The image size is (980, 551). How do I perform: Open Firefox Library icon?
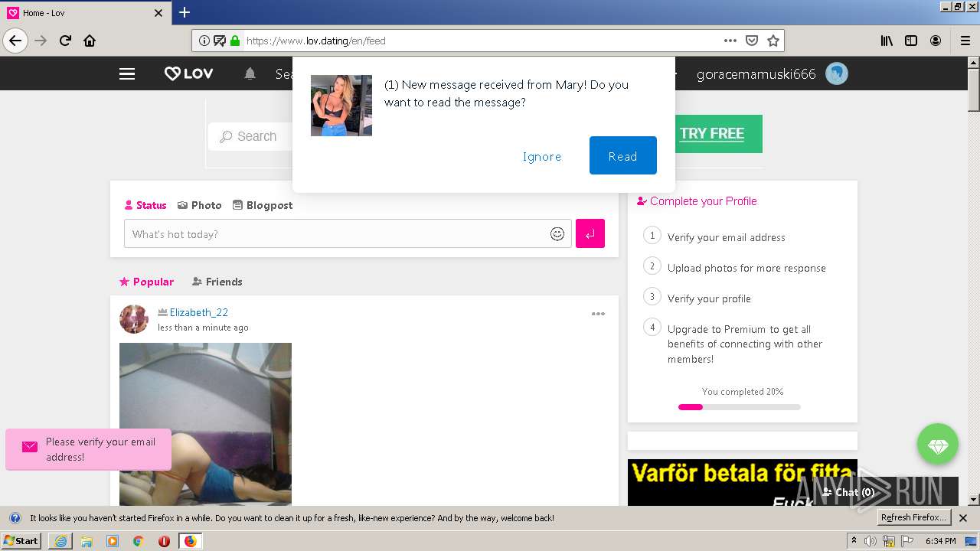coord(887,41)
